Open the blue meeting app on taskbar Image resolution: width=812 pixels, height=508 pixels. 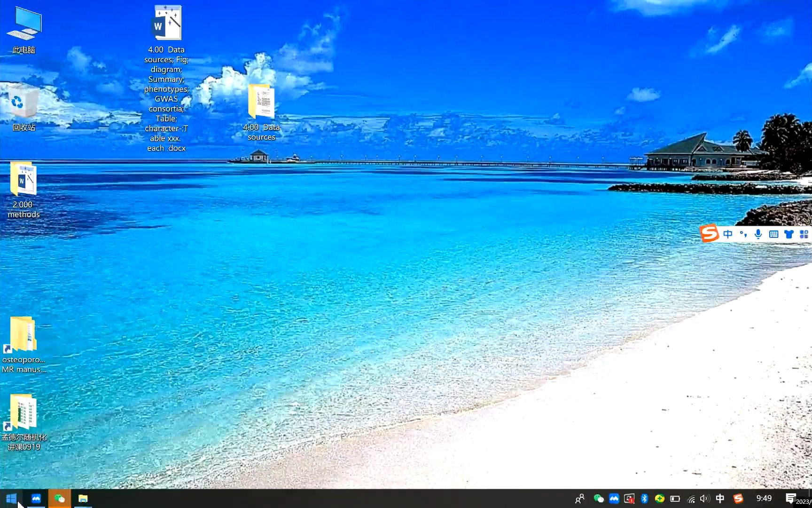[36, 499]
